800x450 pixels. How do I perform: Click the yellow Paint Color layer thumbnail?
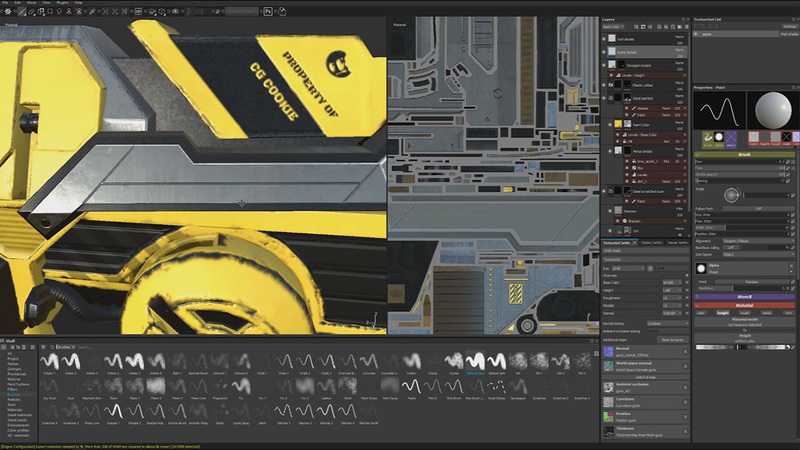point(618,124)
